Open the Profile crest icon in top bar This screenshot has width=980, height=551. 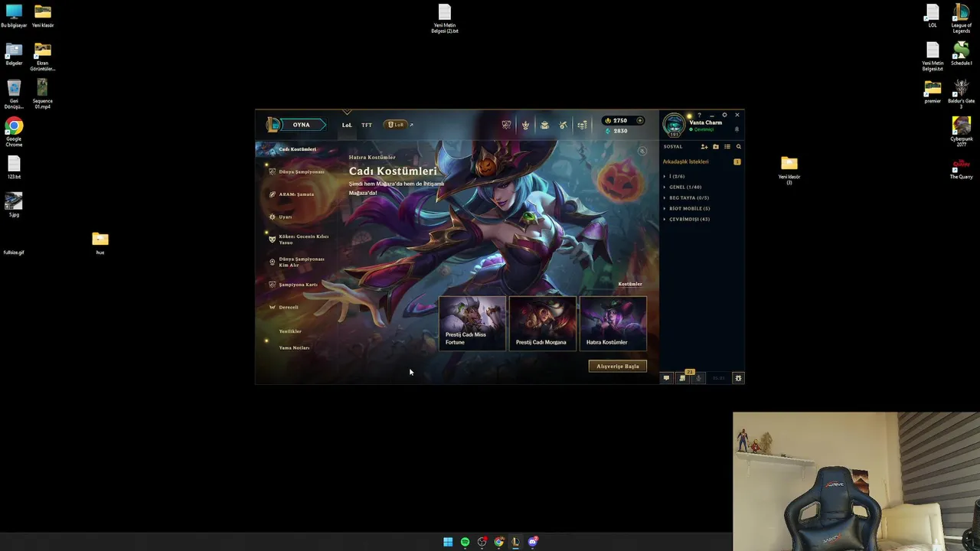pyautogui.click(x=525, y=125)
